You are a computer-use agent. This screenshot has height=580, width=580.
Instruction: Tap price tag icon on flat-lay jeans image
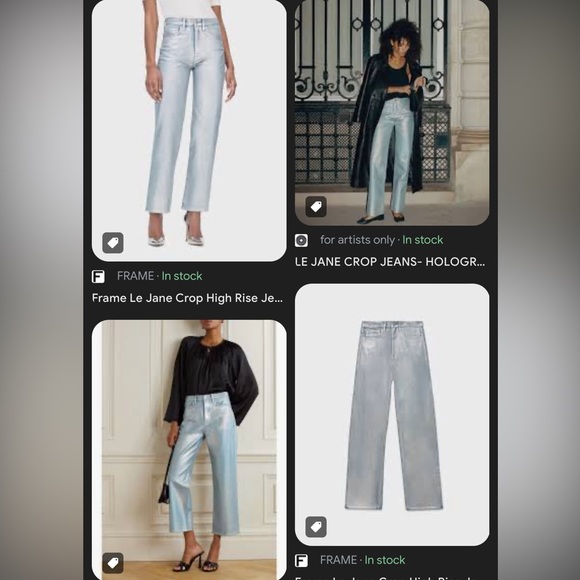point(316,527)
